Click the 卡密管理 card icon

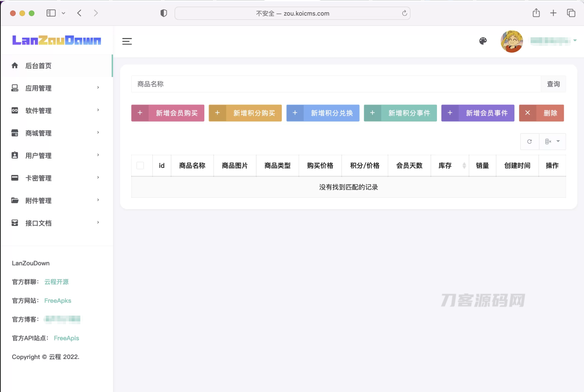click(x=15, y=178)
